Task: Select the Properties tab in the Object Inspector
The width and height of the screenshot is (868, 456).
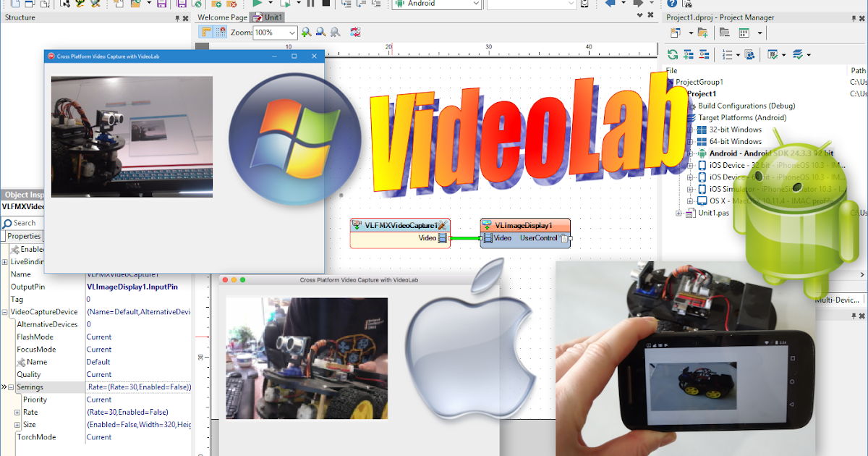Action: [23, 236]
